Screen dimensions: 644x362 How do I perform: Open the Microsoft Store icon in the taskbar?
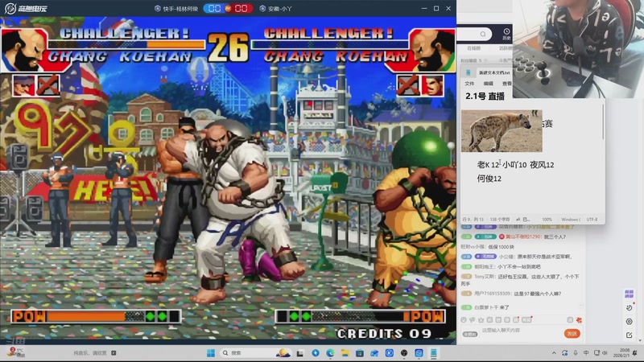tap(360, 353)
